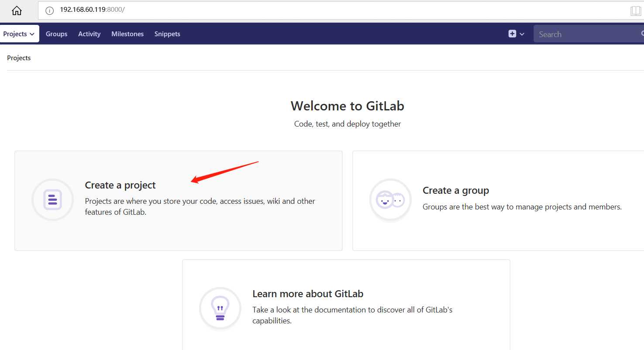Screen dimensions: 644x350
Task: Click the Create a project heading
Action: click(120, 185)
